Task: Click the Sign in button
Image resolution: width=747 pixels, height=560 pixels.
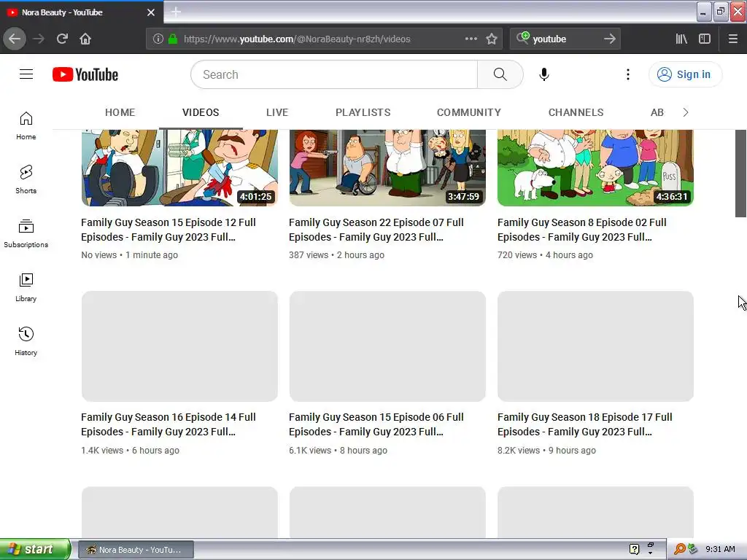Action: [x=685, y=74]
